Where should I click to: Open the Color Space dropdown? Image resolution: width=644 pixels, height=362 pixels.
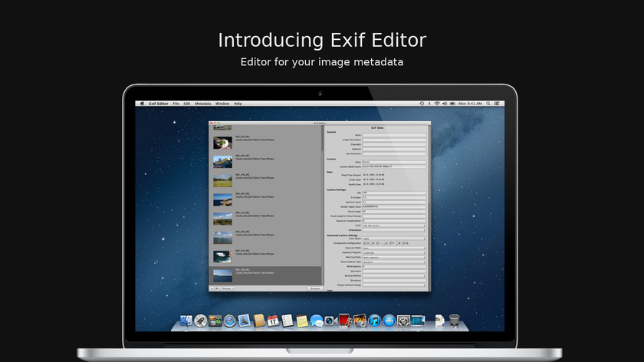[x=394, y=239]
